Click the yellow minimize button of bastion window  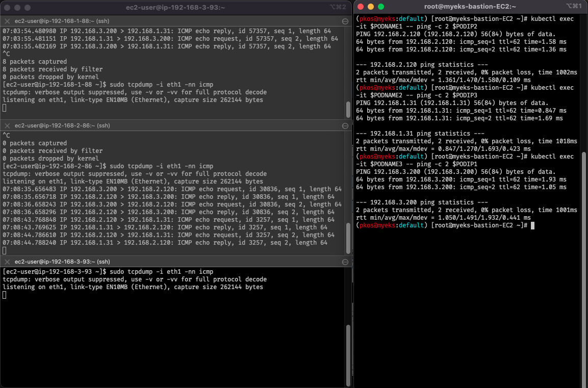[x=371, y=7]
